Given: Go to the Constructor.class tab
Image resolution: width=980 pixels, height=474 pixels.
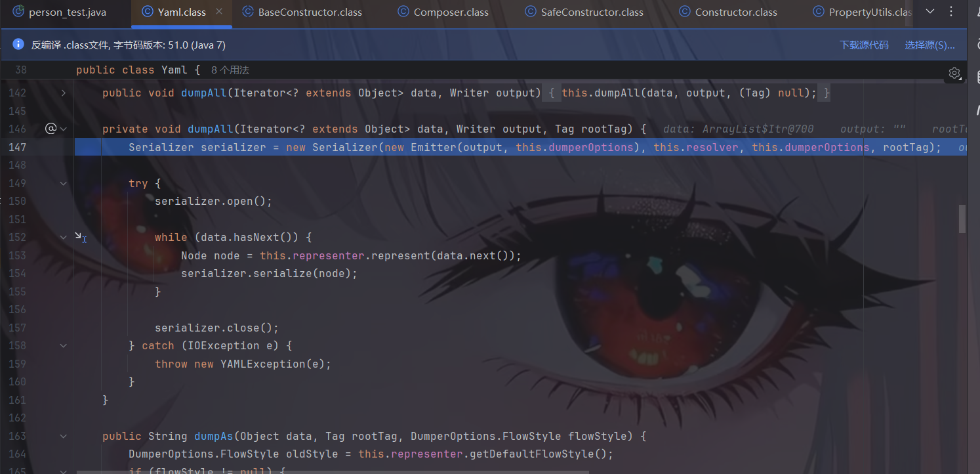Looking at the screenshot, I should pos(728,12).
